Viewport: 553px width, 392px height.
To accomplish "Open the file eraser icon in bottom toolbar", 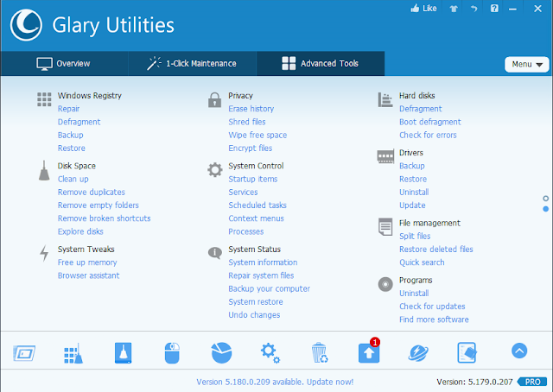I will pos(467,352).
